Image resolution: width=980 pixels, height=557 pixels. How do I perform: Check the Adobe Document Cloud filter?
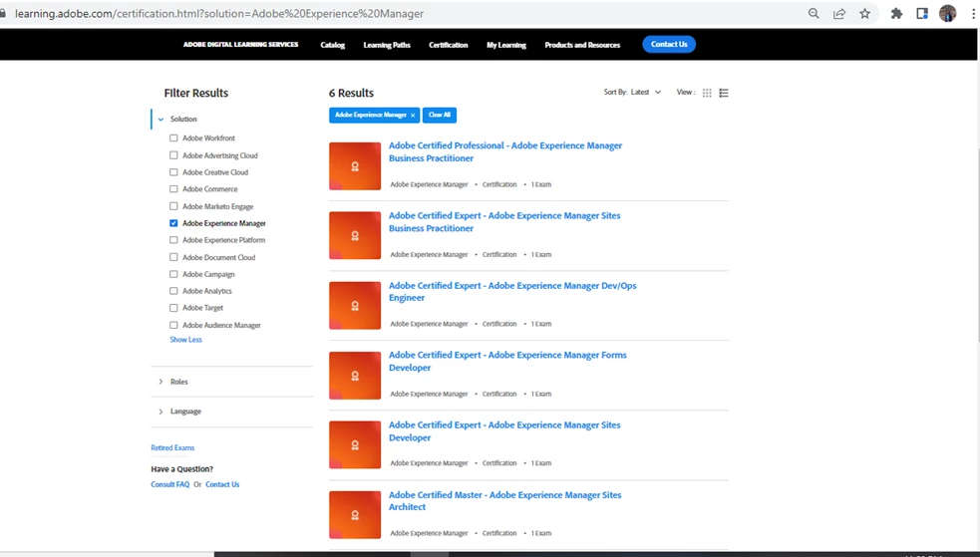point(173,257)
